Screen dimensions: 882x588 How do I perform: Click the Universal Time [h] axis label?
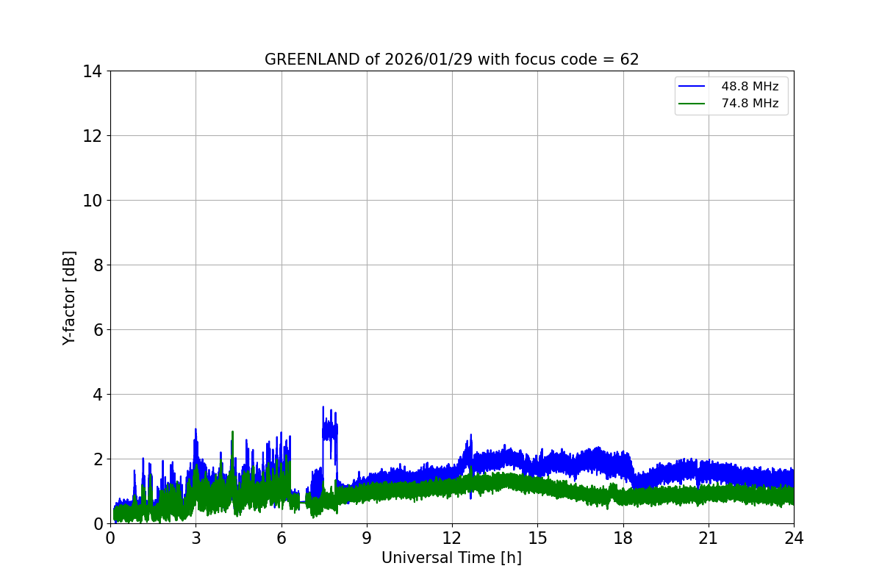pyautogui.click(x=451, y=558)
